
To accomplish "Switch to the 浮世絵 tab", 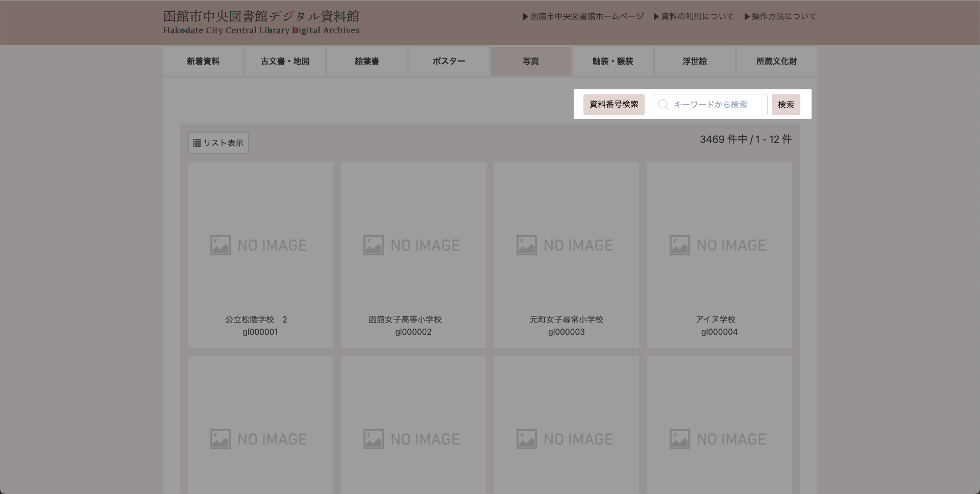I will (x=695, y=61).
